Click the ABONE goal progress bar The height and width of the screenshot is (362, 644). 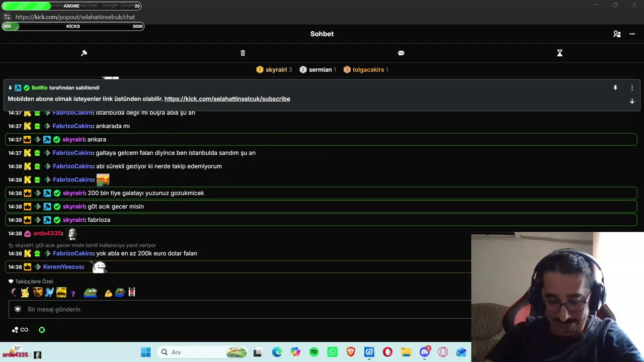(x=71, y=6)
